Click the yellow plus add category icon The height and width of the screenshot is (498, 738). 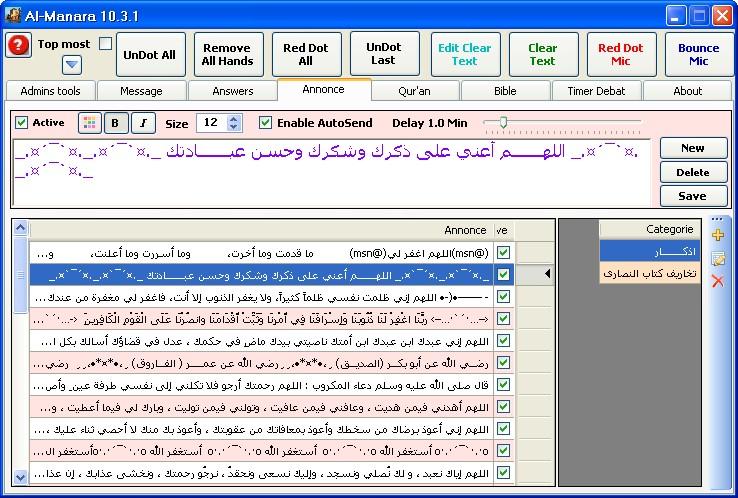(x=717, y=235)
